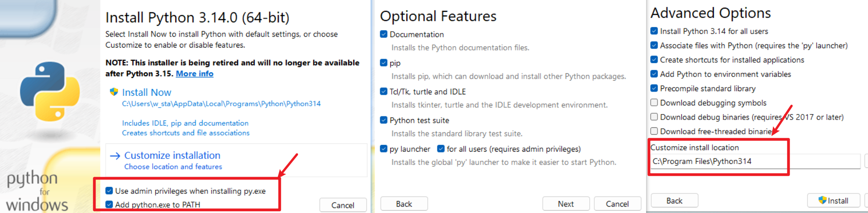Toggle Use admin privileges when installing py.exe
The image size is (868, 213).
pyautogui.click(x=109, y=191)
